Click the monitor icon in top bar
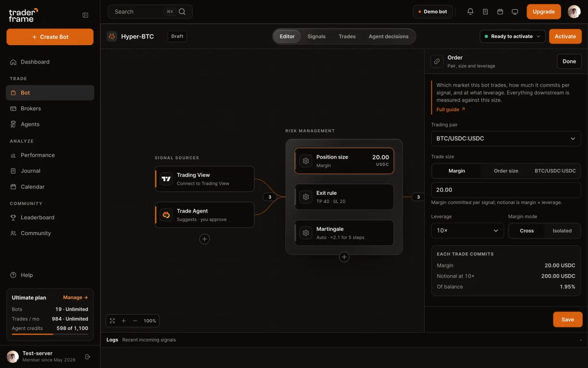The width and height of the screenshot is (588, 368). (x=515, y=12)
